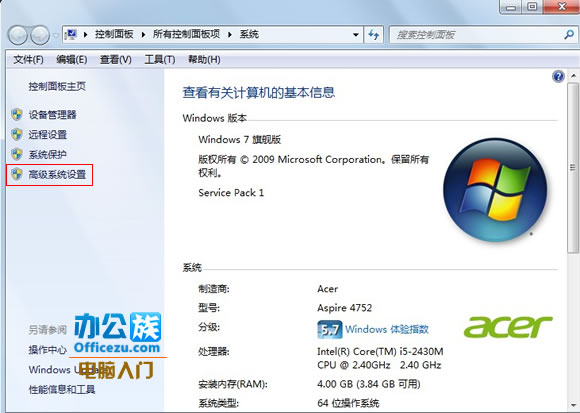Click the scrollbar up arrow

574,76
